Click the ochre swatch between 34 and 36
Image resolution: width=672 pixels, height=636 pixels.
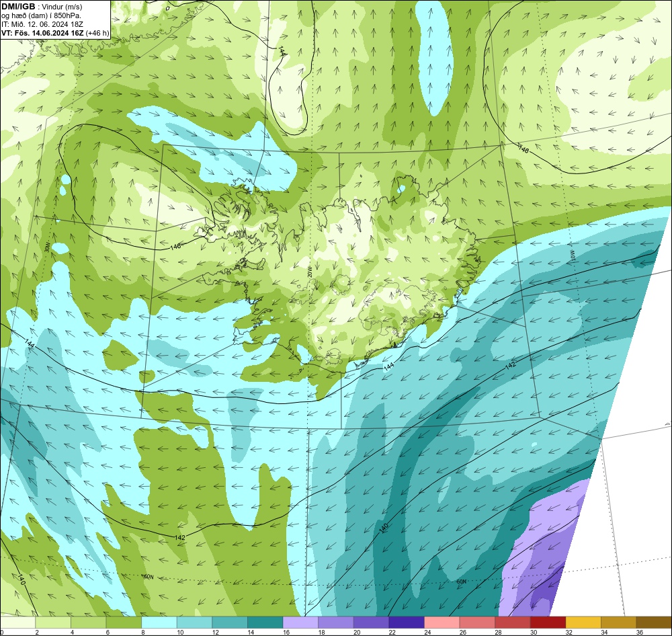(619, 623)
